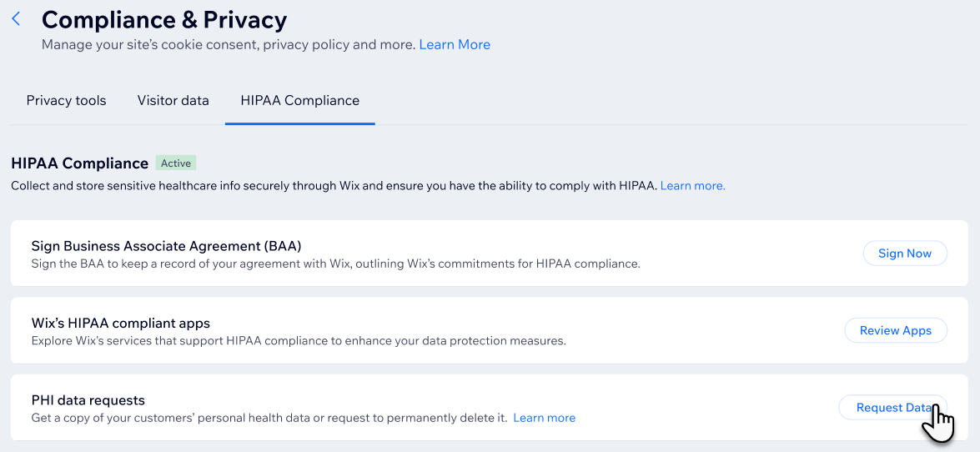Open Learn more link in PHI data requests
This screenshot has width=980, height=452.
544,418
